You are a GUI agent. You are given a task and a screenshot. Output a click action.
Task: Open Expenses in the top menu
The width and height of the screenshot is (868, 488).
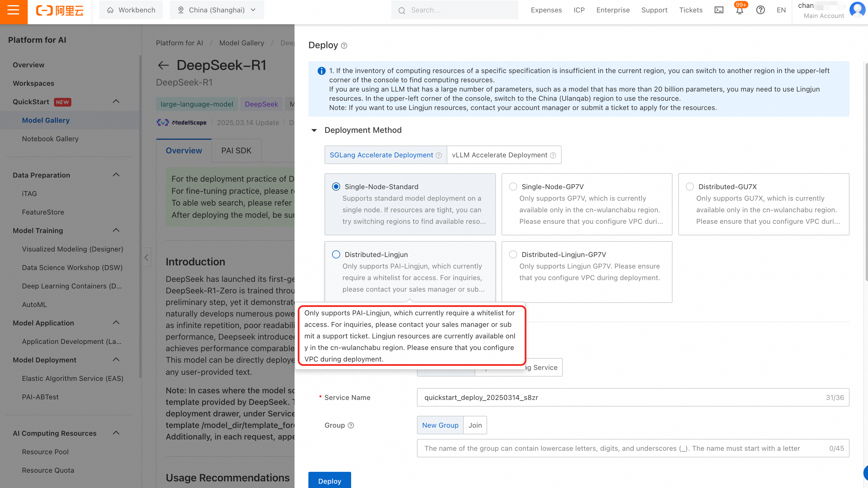[546, 10]
